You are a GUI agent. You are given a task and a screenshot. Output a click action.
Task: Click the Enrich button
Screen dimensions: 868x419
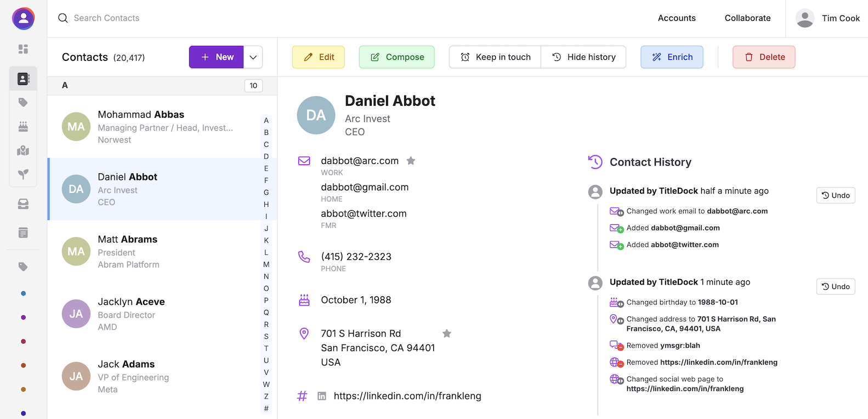point(672,57)
